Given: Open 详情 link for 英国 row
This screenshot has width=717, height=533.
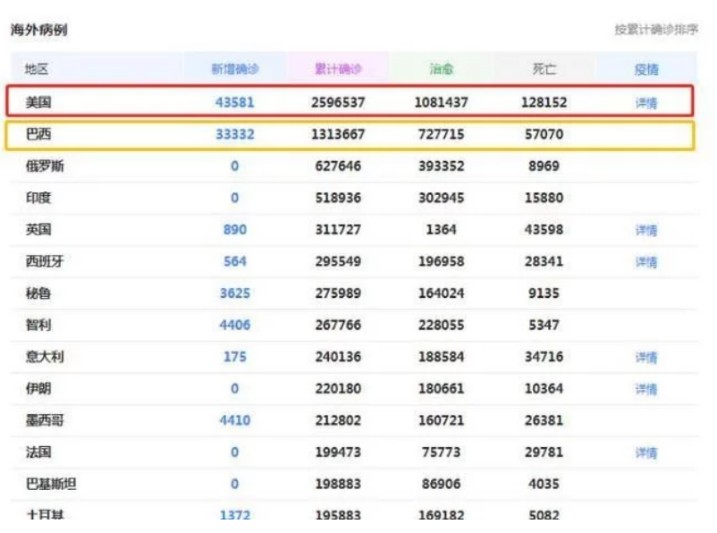Looking at the screenshot, I should pos(646,230).
